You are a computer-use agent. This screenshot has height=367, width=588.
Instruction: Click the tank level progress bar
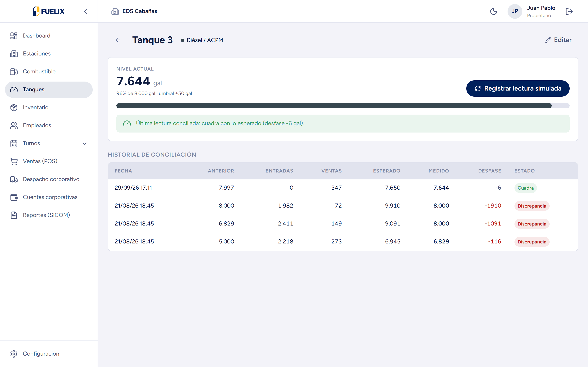point(343,106)
